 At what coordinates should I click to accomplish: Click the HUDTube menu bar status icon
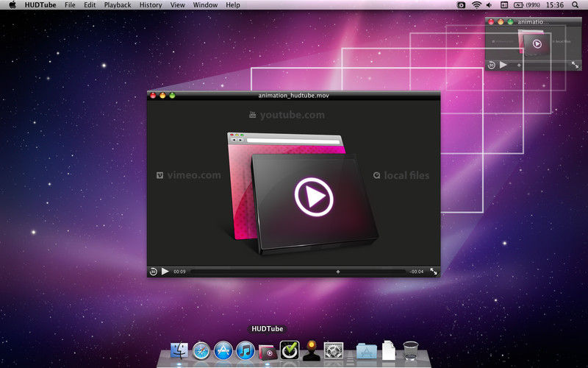click(462, 5)
